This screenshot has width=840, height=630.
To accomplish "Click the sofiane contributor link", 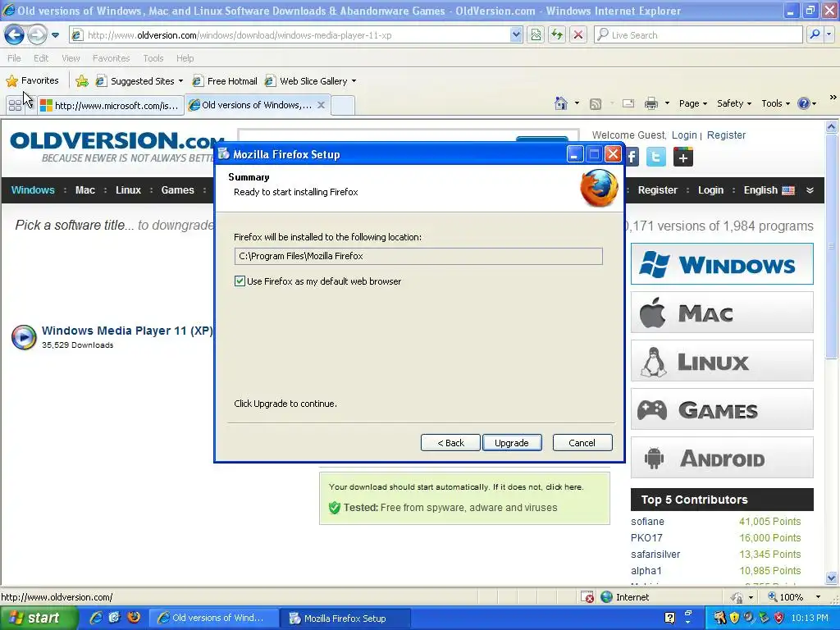I will (x=647, y=521).
